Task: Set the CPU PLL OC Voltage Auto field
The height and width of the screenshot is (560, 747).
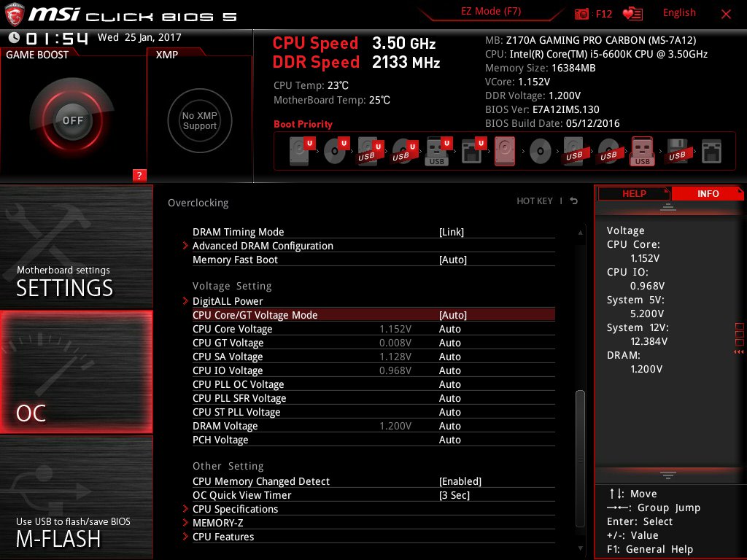Action: (449, 384)
